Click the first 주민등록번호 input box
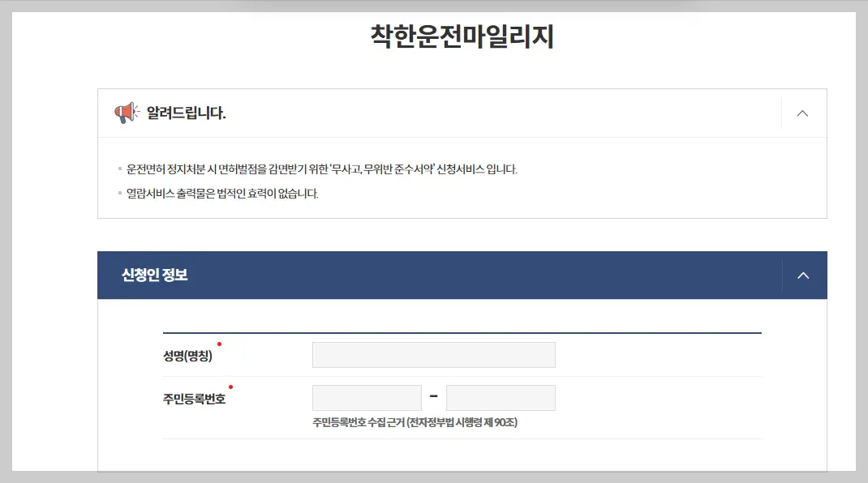 pos(367,397)
